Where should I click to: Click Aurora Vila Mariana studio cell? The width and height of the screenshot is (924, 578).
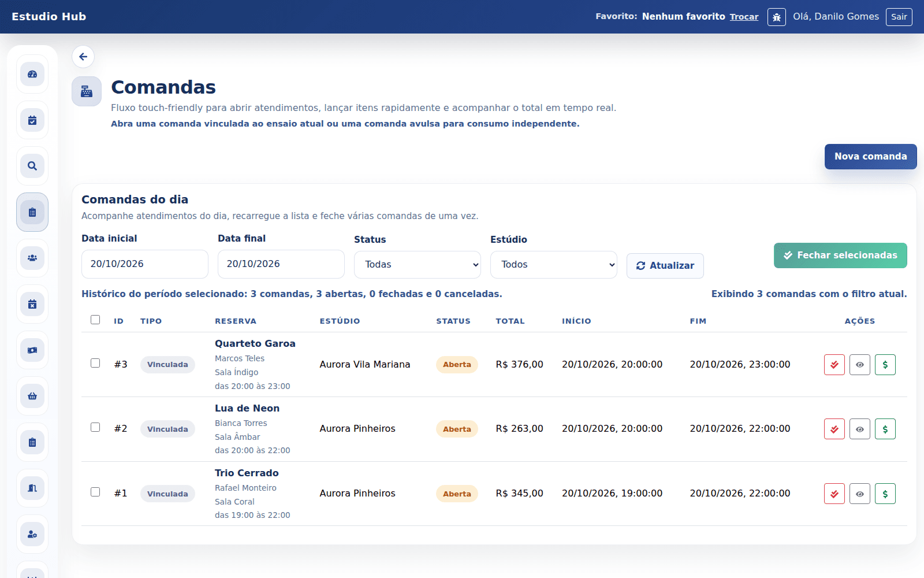click(365, 365)
